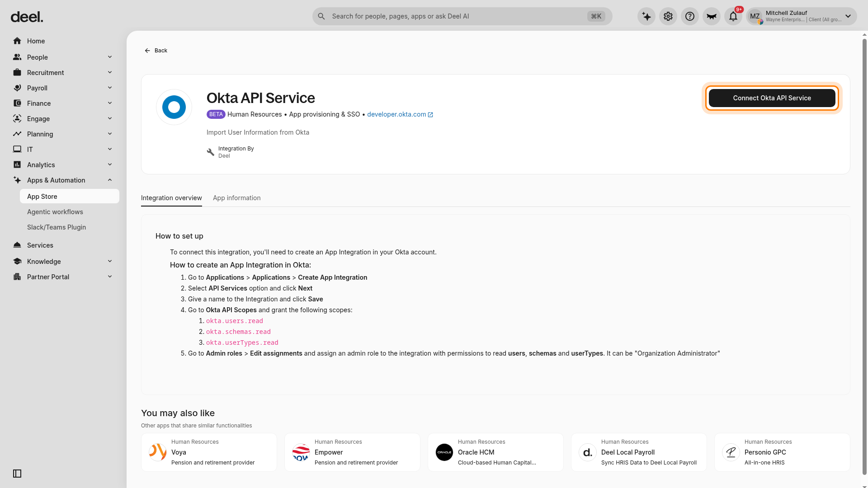The image size is (868, 488).
Task: Expand the Analytics menu chevron
Action: [x=110, y=164]
